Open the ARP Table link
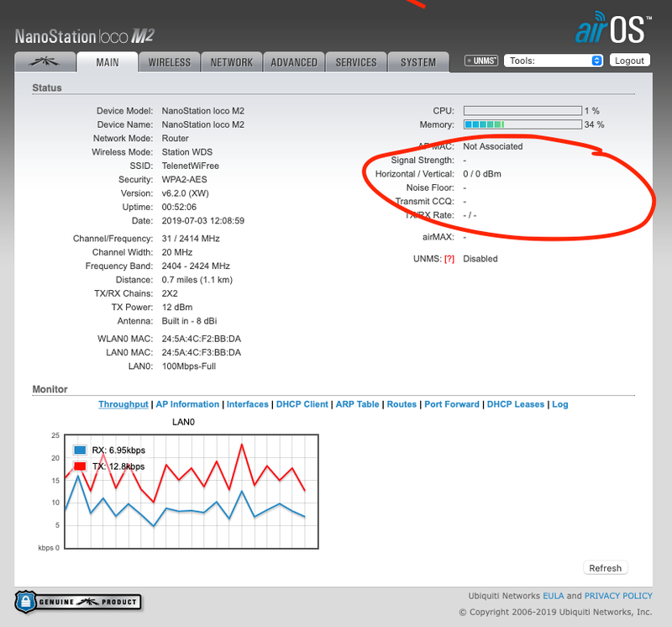The height and width of the screenshot is (627, 672). 358,404
